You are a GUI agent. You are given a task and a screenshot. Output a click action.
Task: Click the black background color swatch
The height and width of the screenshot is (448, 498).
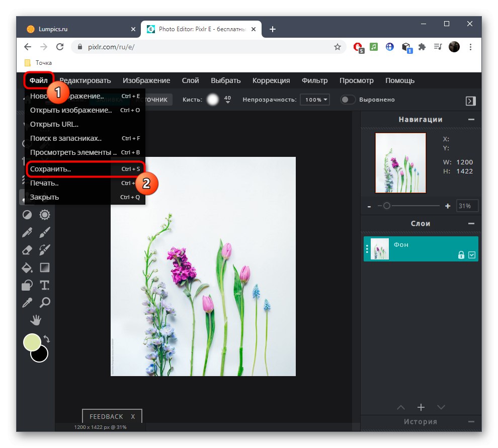[41, 355]
